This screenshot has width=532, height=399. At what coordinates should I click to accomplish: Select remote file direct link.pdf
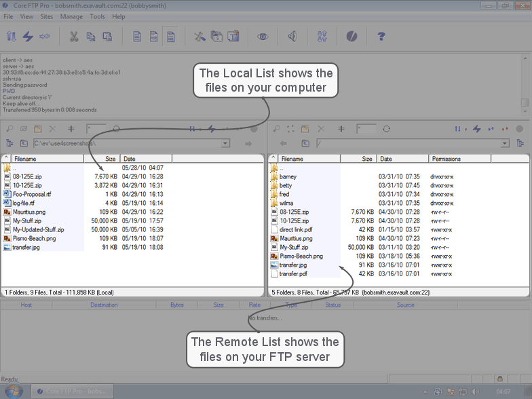pos(296,229)
